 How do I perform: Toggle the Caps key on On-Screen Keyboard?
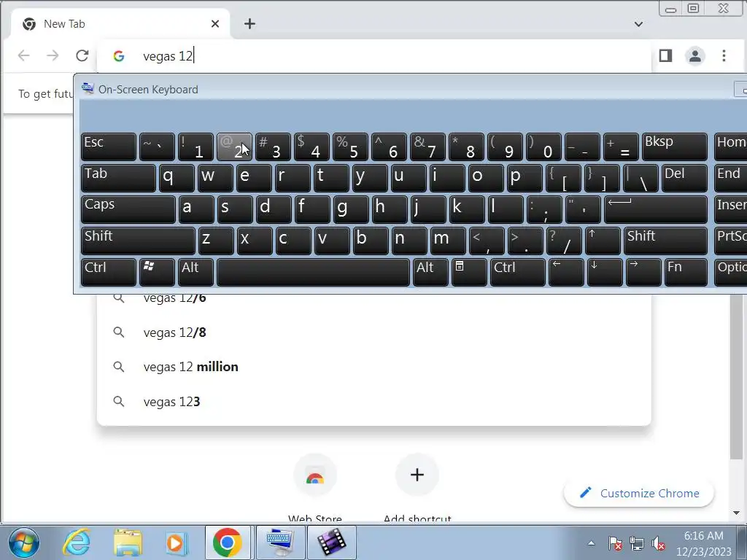pyautogui.click(x=128, y=209)
